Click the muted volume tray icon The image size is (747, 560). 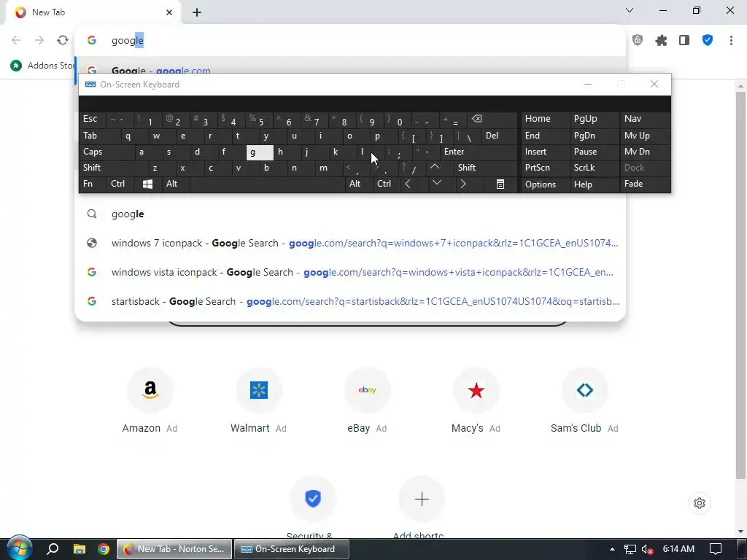(647, 549)
